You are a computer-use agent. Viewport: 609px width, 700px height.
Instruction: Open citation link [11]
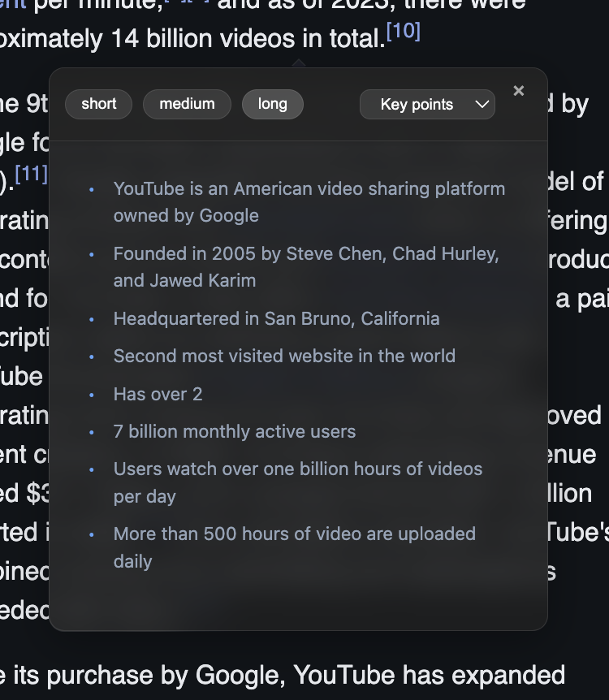tap(31, 174)
